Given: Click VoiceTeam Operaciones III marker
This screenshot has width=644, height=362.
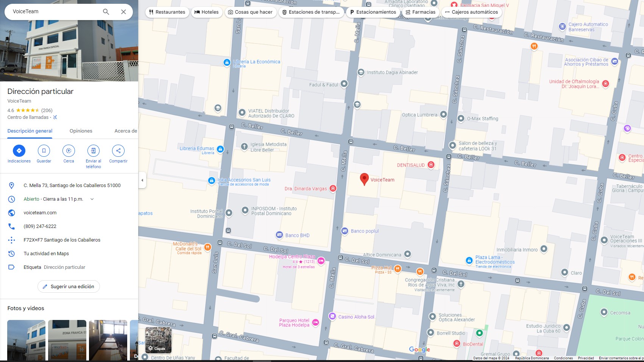Looking at the screenshot, I should (604, 240).
